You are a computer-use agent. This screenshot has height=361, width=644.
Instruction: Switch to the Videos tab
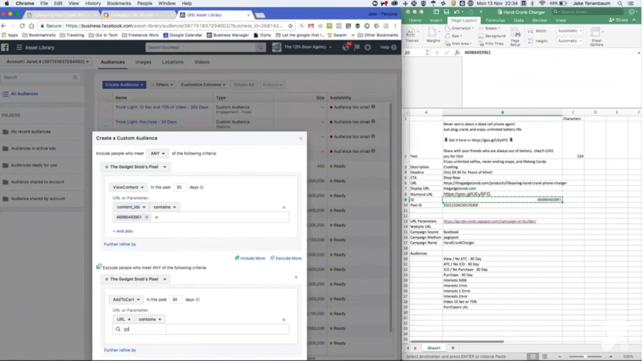pos(202,62)
